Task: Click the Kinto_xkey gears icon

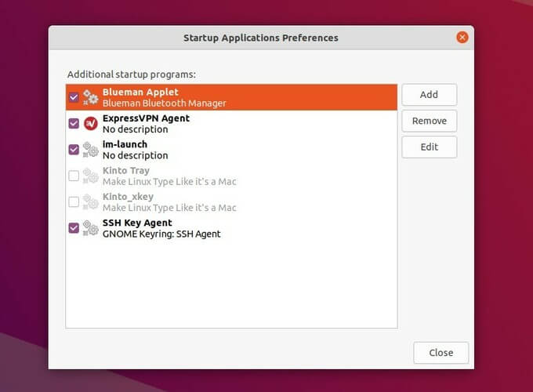Action: [91, 202]
